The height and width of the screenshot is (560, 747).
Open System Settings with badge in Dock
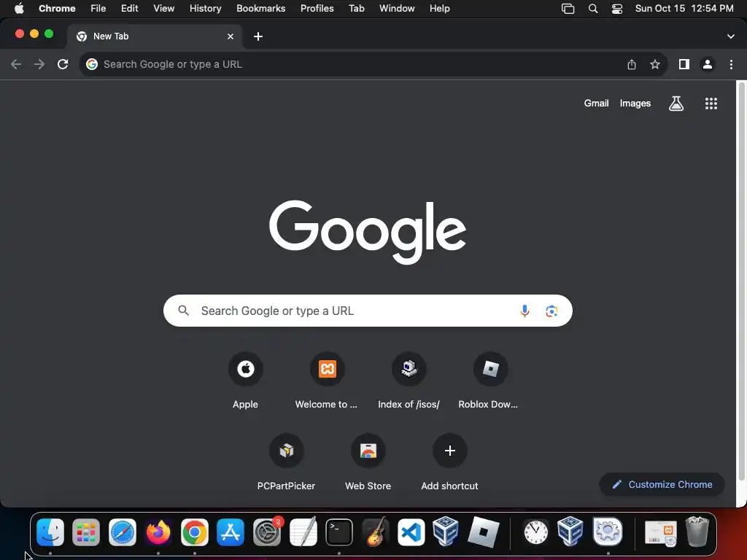267,532
